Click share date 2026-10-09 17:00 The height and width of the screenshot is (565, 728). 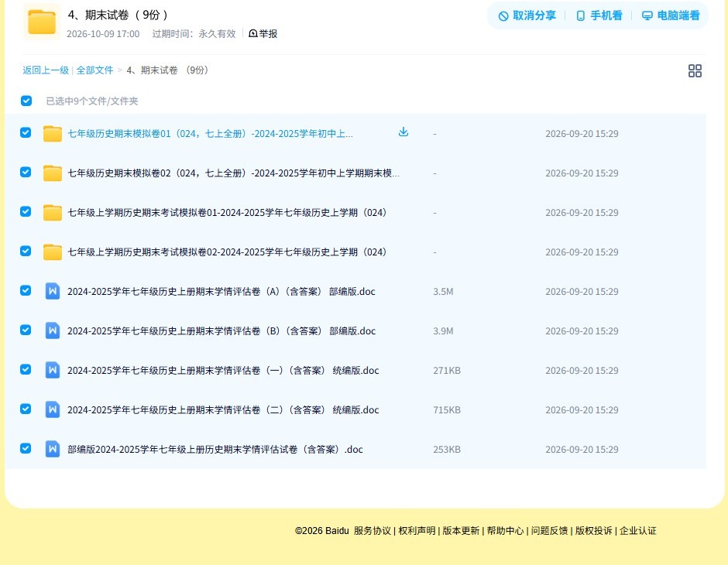(103, 34)
